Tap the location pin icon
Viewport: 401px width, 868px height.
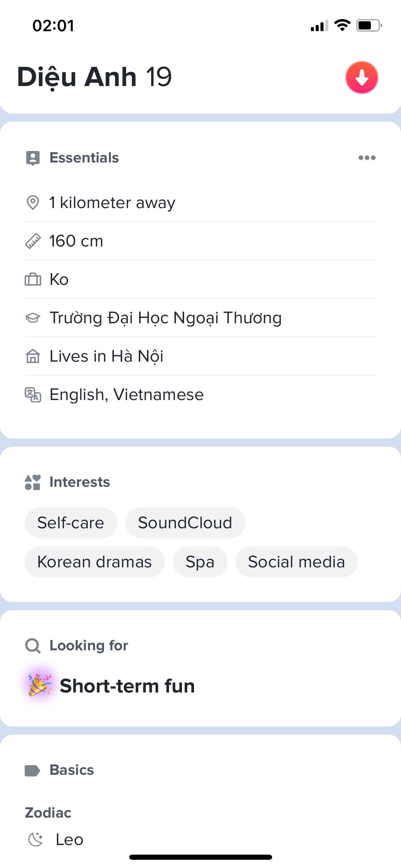33,203
